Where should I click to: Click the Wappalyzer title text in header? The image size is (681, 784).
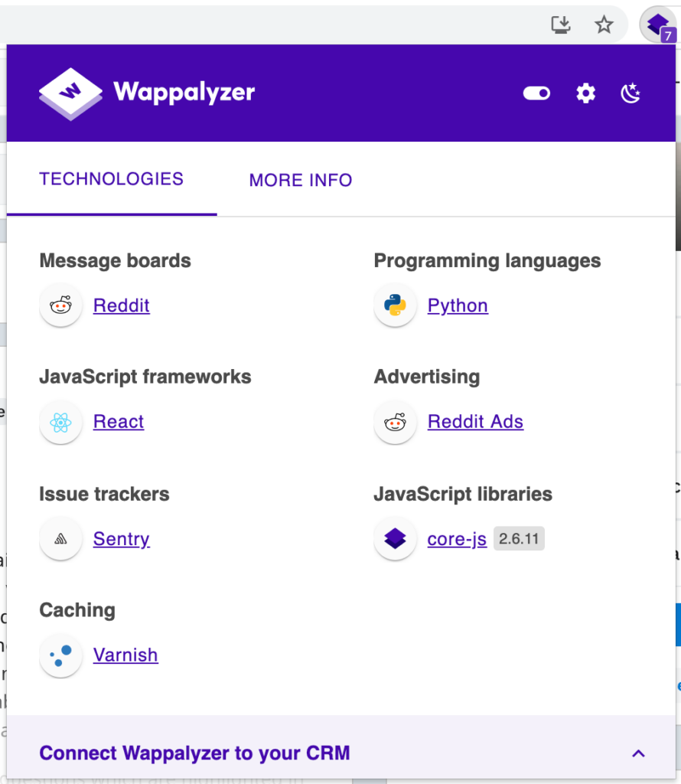click(x=184, y=93)
